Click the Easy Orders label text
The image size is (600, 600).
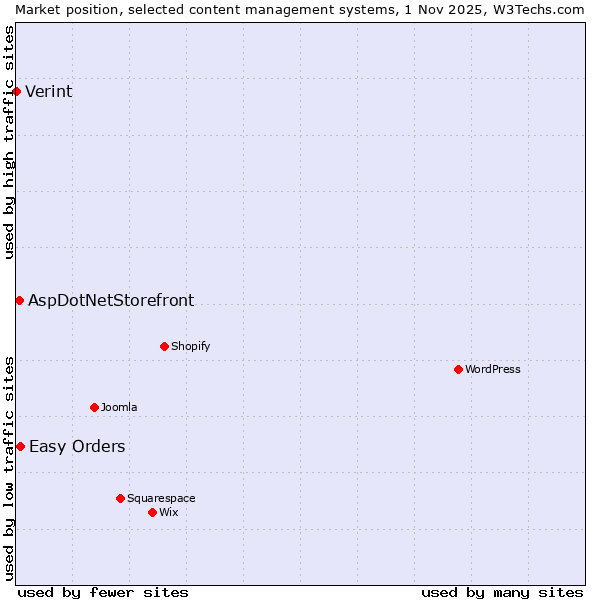pos(77,447)
